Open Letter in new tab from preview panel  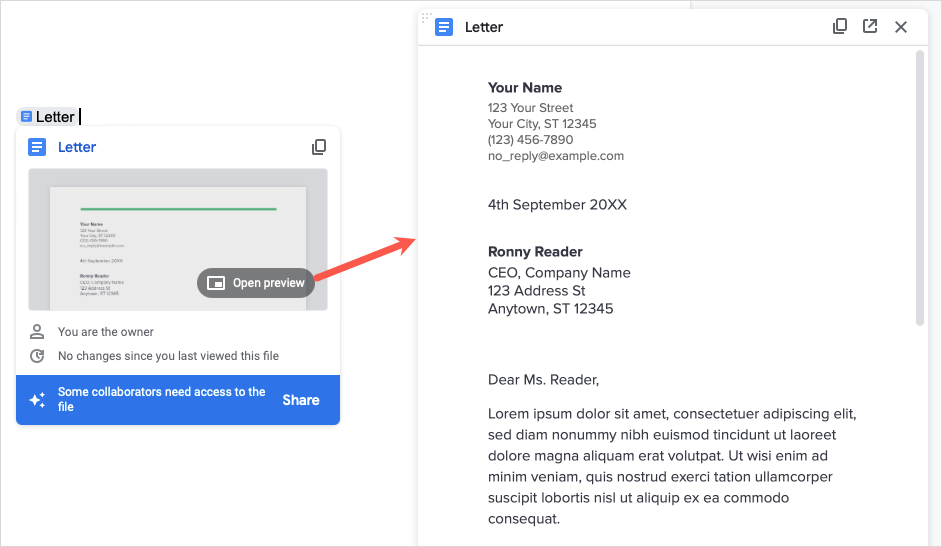[870, 27]
